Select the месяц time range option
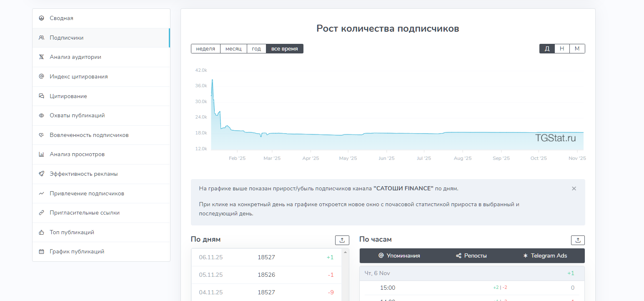Viewport: 644px width, 301px height. point(233,48)
